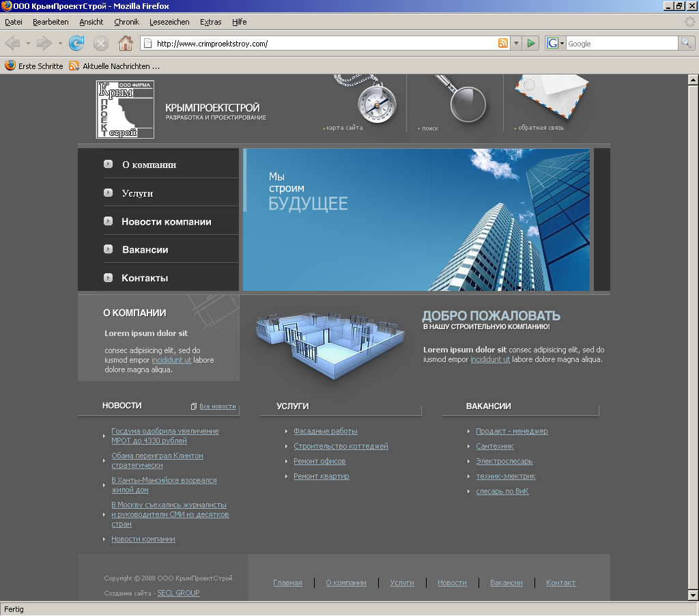Screen dimensions: 699x616
Task: Open the address bar history dropdown
Action: pos(516,44)
